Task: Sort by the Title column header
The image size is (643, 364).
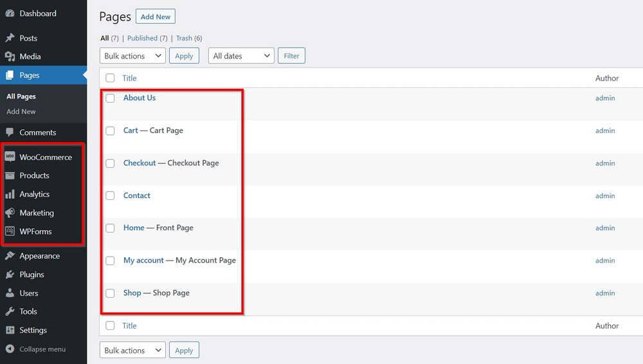Action: (x=129, y=78)
